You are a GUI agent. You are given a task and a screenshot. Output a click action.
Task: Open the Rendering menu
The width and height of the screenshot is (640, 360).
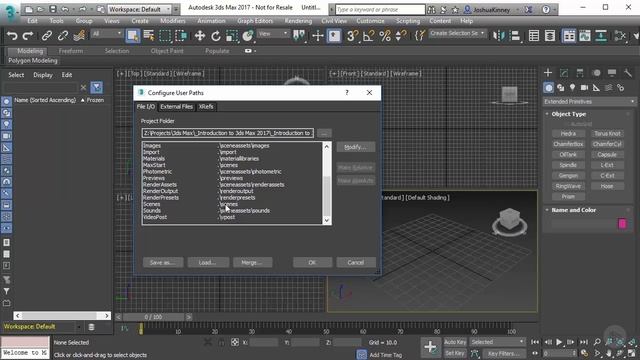[298, 21]
